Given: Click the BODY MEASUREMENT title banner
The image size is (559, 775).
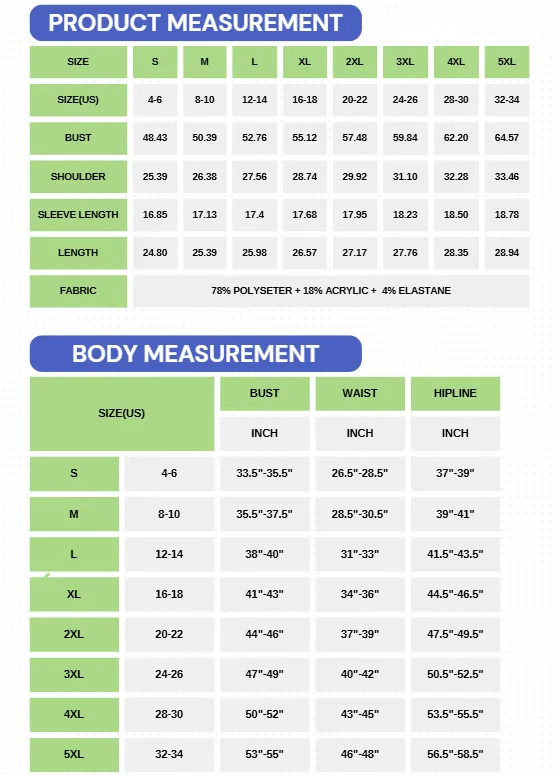Looking at the screenshot, I should point(196,353).
